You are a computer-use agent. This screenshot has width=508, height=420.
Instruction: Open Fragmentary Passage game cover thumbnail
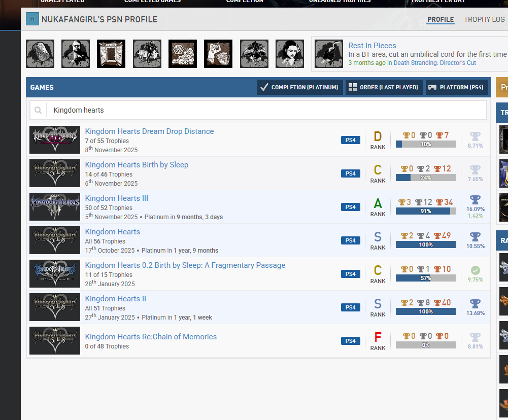point(55,273)
